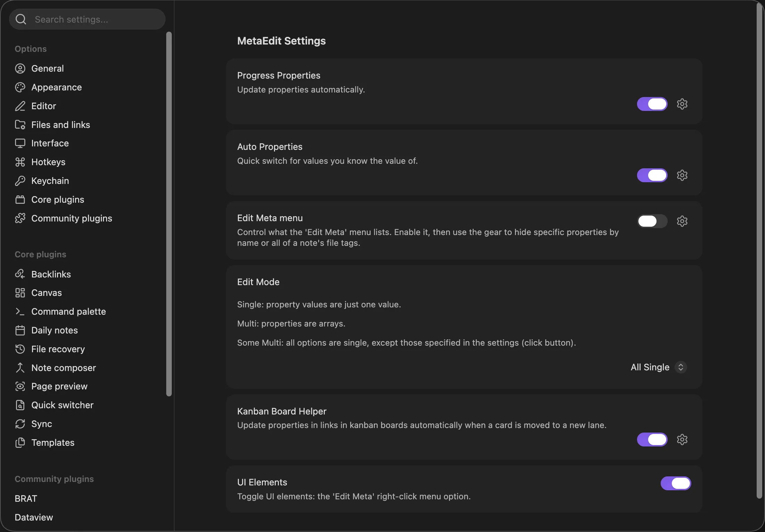Open Progress Properties gear settings
The image size is (765, 532).
(682, 104)
